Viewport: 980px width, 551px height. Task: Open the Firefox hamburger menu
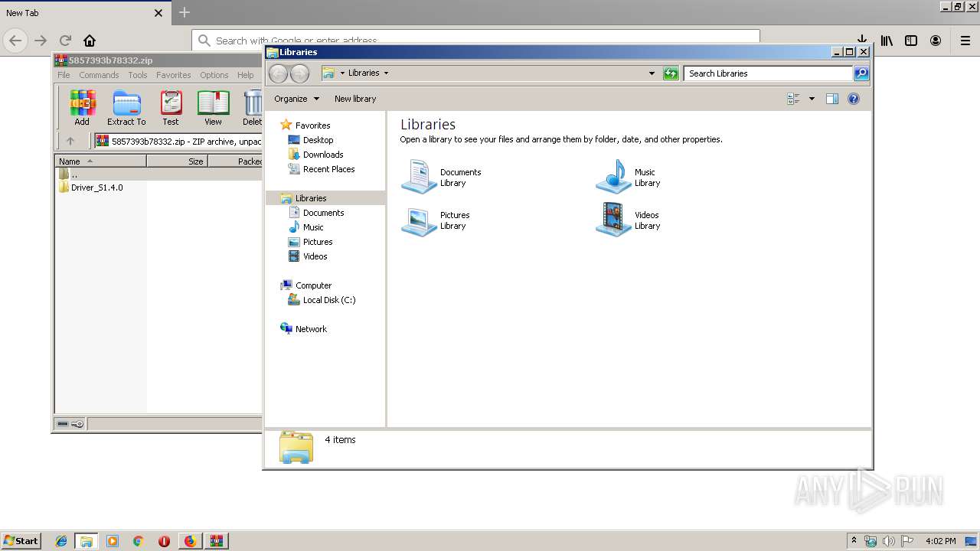(x=965, y=41)
